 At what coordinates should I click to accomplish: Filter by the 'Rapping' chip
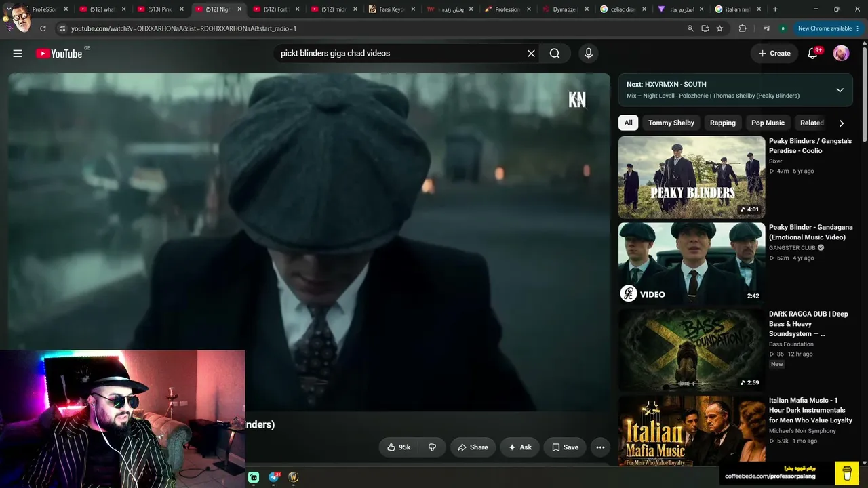(x=723, y=123)
